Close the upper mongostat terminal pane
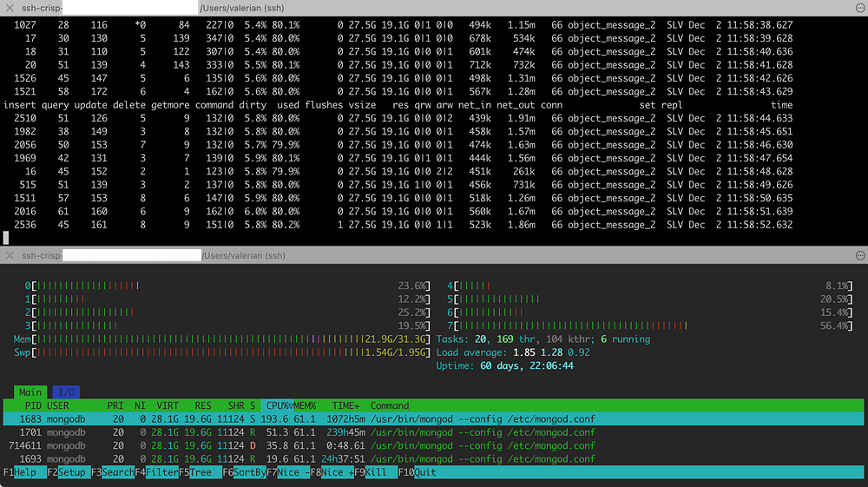This screenshot has width=868, height=487. pyautogui.click(x=10, y=8)
